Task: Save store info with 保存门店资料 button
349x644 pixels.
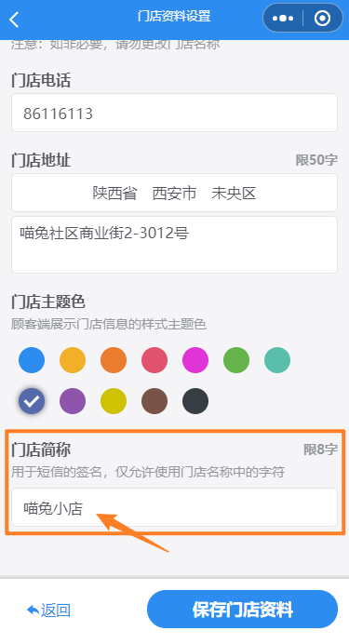Action: click(x=242, y=609)
